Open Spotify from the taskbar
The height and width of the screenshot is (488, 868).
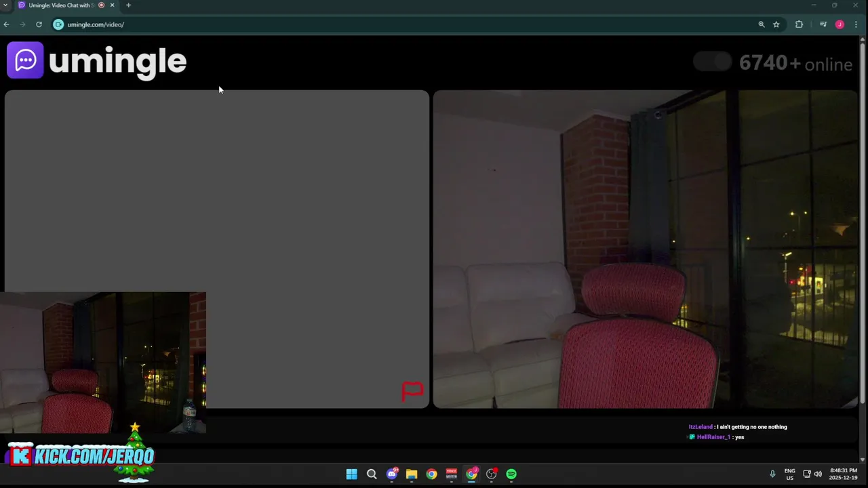point(511,474)
